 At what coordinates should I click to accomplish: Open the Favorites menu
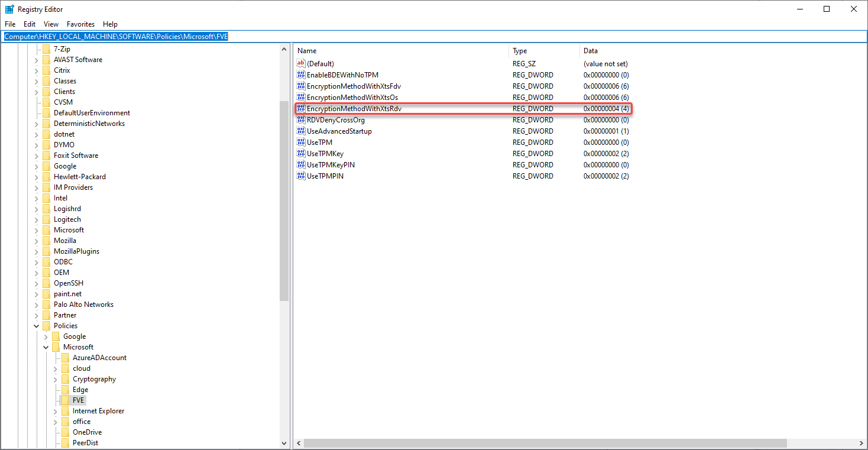(x=80, y=24)
